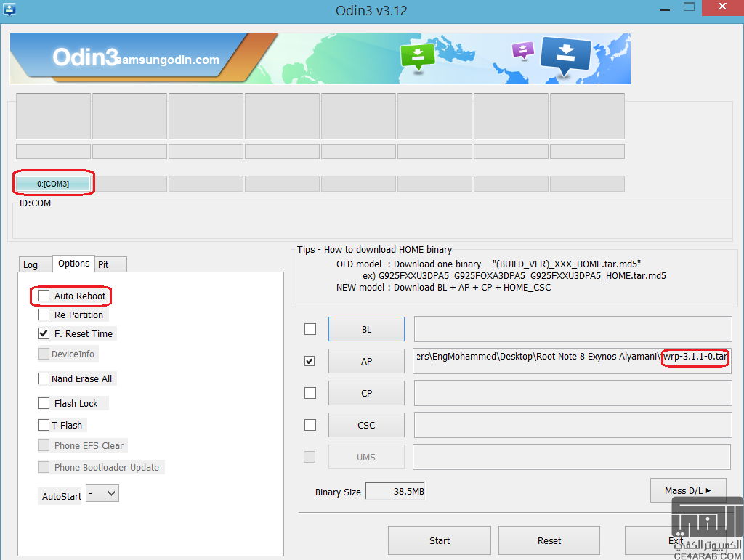Open the Mass D/L menu button
The width and height of the screenshot is (744, 560).
[688, 490]
